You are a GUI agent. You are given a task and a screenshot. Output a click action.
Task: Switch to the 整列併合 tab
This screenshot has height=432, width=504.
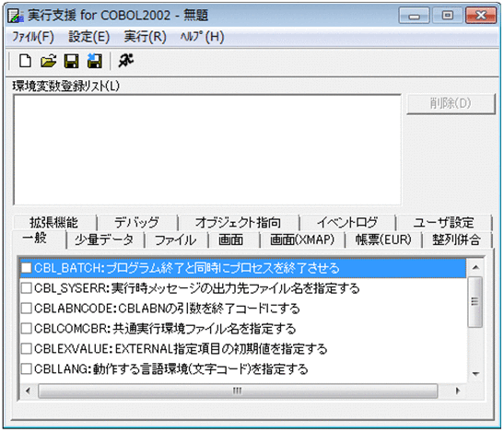pos(456,239)
